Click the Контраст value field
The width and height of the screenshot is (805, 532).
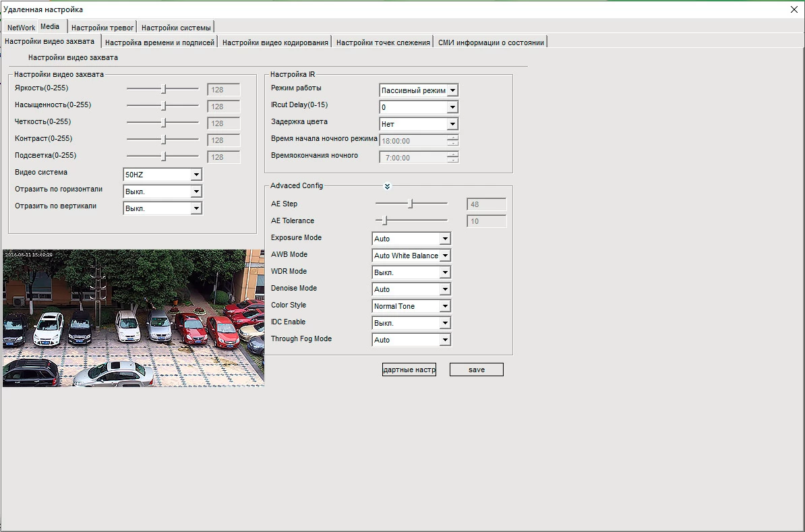(224, 140)
